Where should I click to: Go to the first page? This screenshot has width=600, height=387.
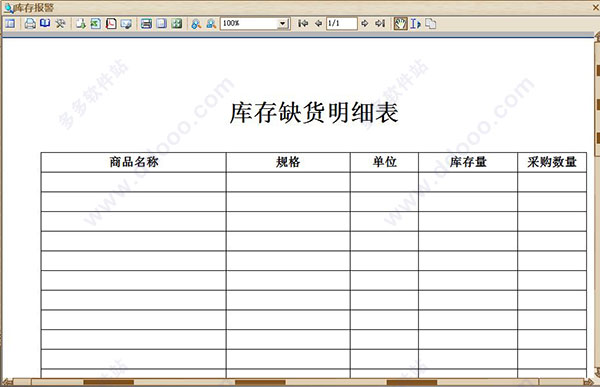pyautogui.click(x=303, y=24)
